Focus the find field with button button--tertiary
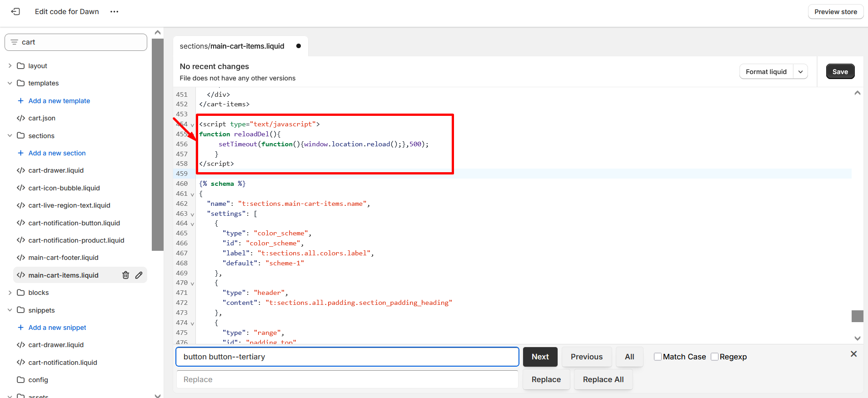Image resolution: width=868 pixels, height=398 pixels. tap(347, 357)
